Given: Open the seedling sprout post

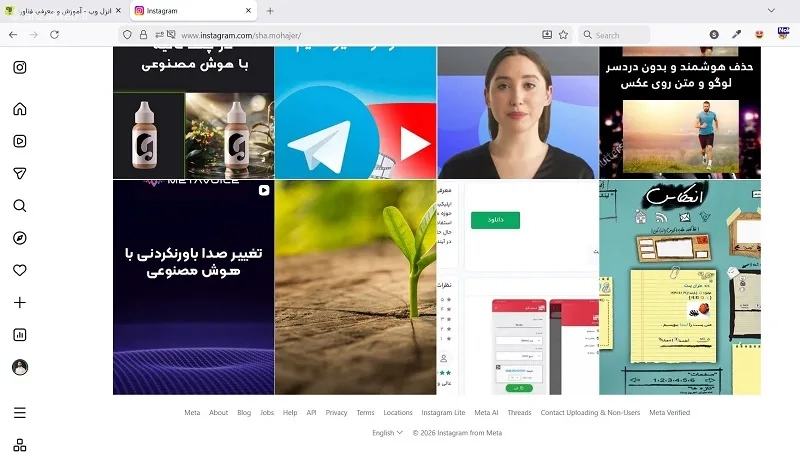Looking at the screenshot, I should coord(356,287).
